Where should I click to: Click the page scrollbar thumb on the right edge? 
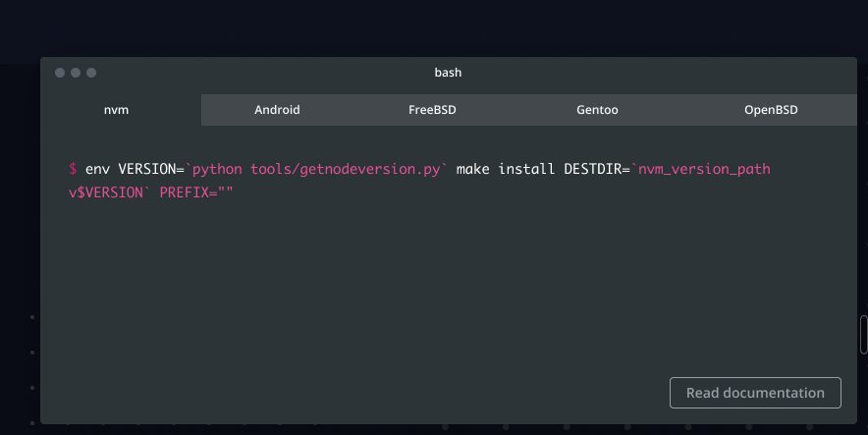[x=863, y=334]
